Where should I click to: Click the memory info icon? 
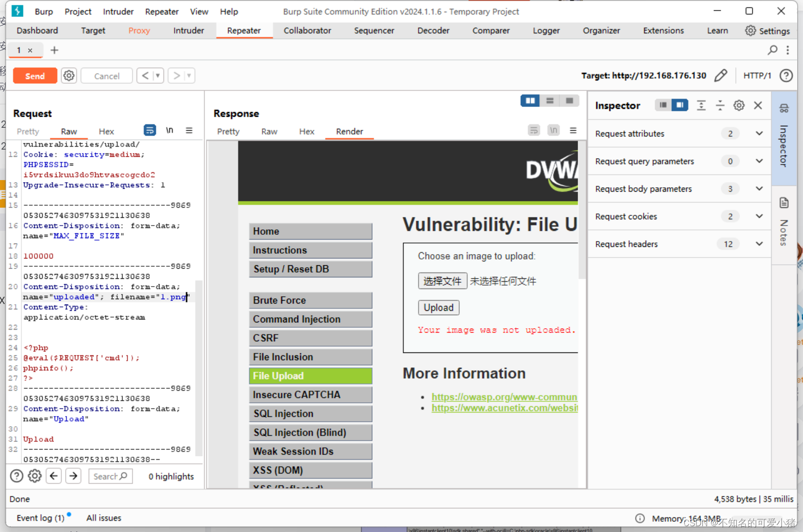(640, 518)
